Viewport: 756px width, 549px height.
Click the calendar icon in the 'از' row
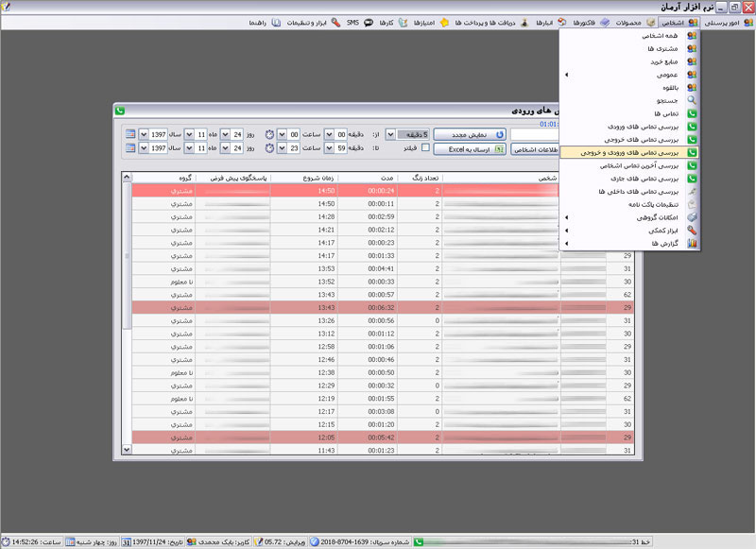pyautogui.click(x=130, y=134)
